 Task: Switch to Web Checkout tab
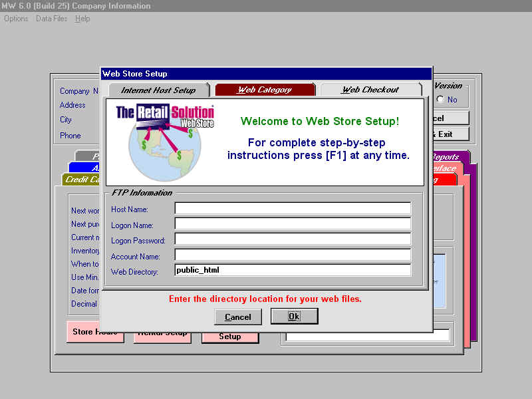pyautogui.click(x=370, y=90)
